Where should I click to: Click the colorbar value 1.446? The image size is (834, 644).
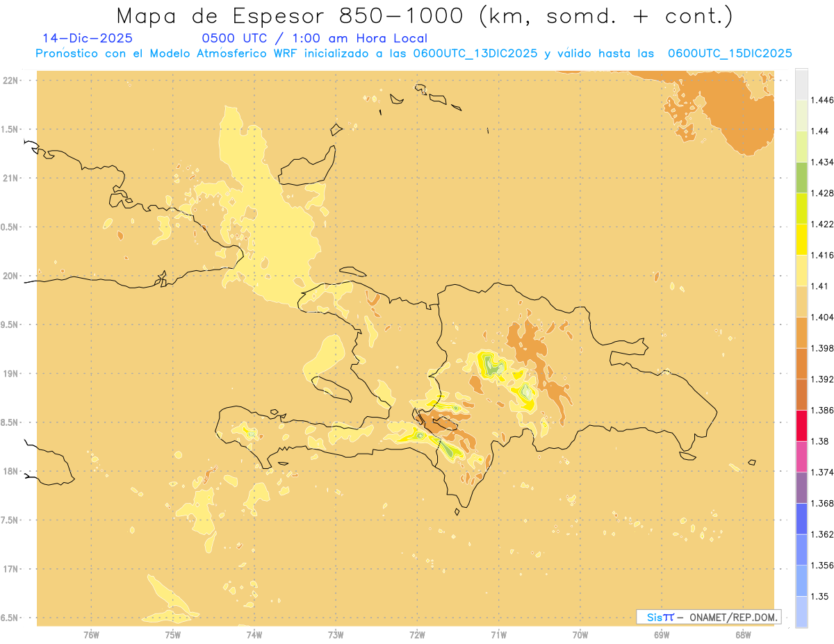click(x=821, y=100)
